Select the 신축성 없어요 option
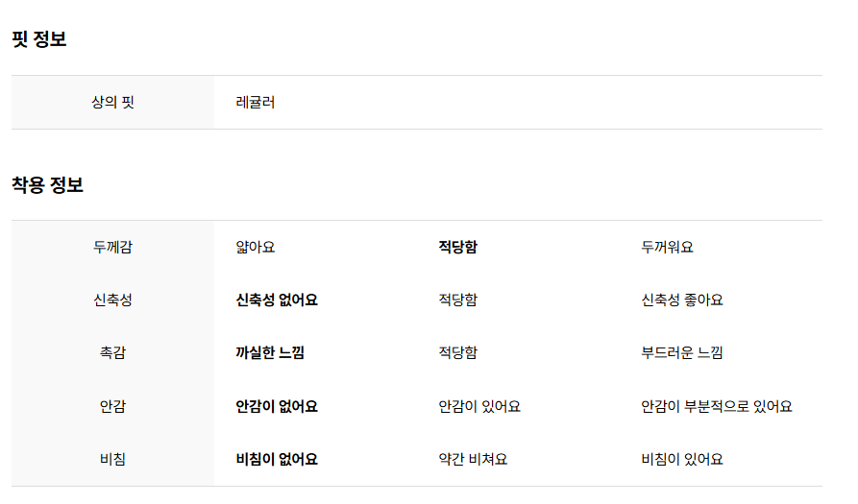Image resolution: width=858 pixels, height=504 pixels. [277, 300]
